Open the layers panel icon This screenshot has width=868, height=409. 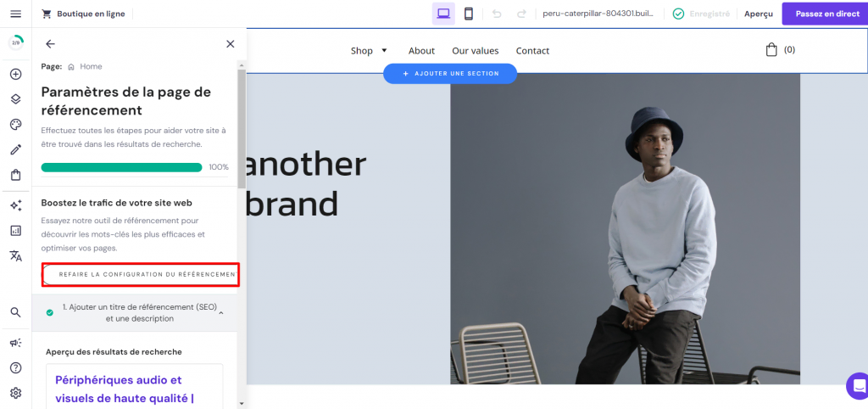[15, 99]
